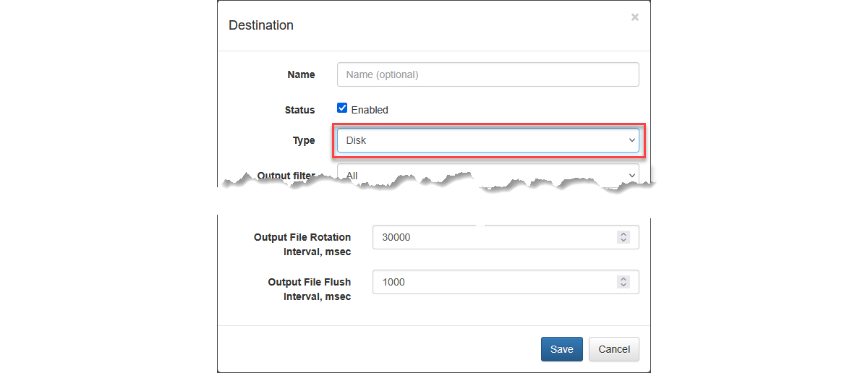Click the chevron arrow on the Type dropdown
This screenshot has width=868, height=373.
click(631, 140)
